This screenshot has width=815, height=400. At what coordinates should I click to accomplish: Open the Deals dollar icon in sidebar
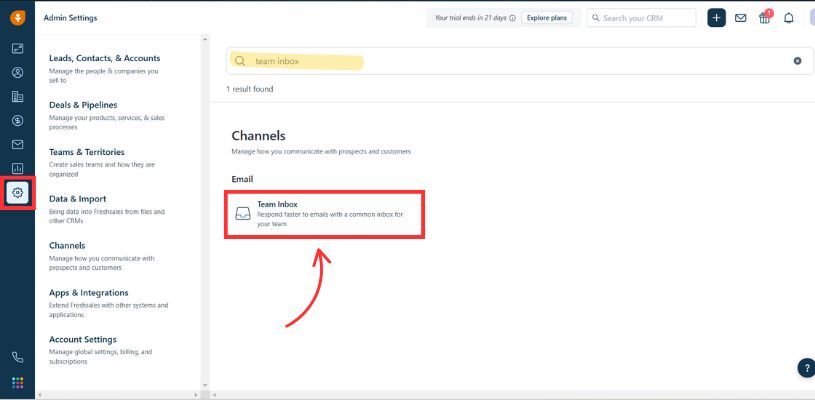pos(17,121)
